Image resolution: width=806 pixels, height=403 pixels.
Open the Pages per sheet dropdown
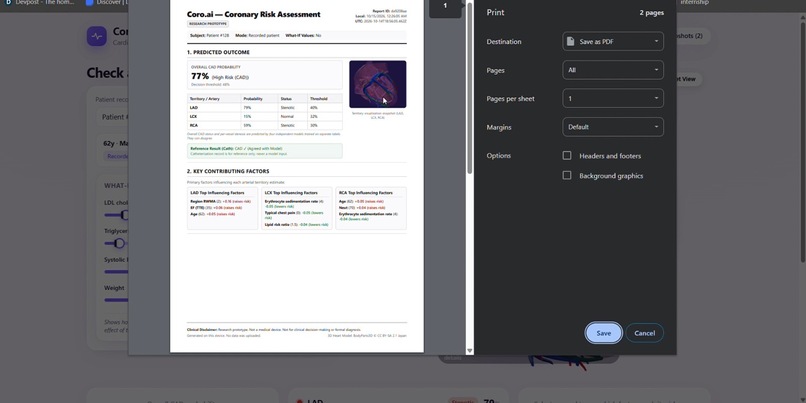pyautogui.click(x=613, y=98)
